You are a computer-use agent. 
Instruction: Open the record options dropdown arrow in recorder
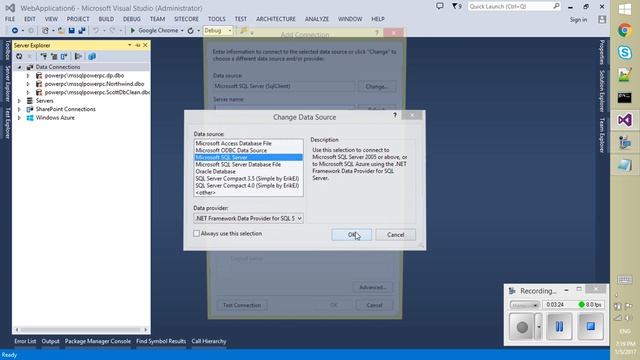click(x=539, y=327)
